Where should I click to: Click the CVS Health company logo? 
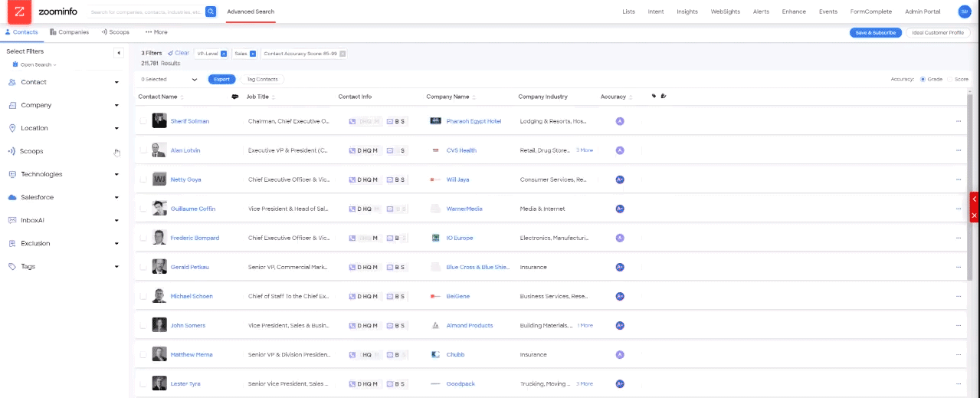(435, 150)
